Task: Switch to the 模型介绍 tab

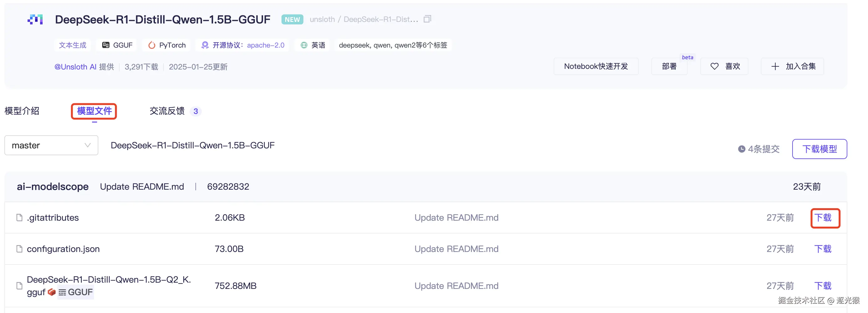Action: 22,111
